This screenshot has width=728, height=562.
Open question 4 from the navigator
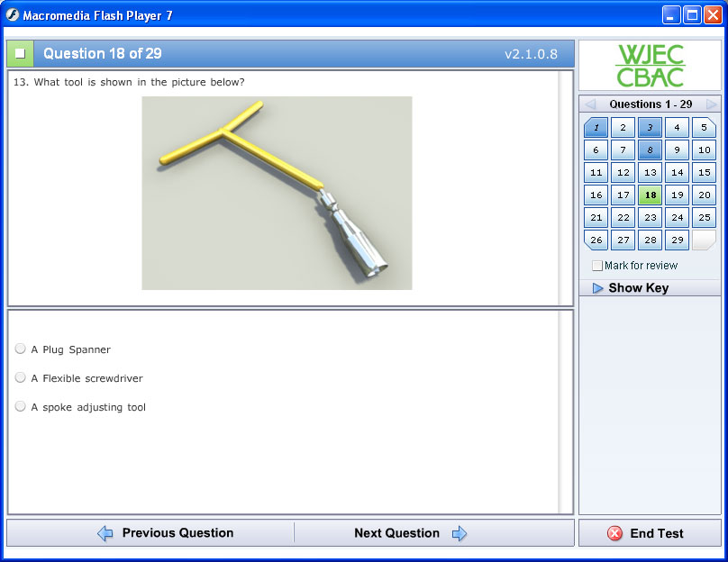[x=677, y=127]
